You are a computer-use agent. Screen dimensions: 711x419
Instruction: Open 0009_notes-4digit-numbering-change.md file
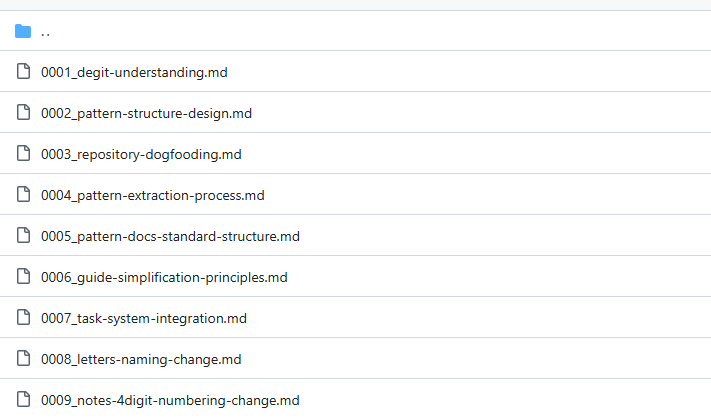click(x=170, y=400)
